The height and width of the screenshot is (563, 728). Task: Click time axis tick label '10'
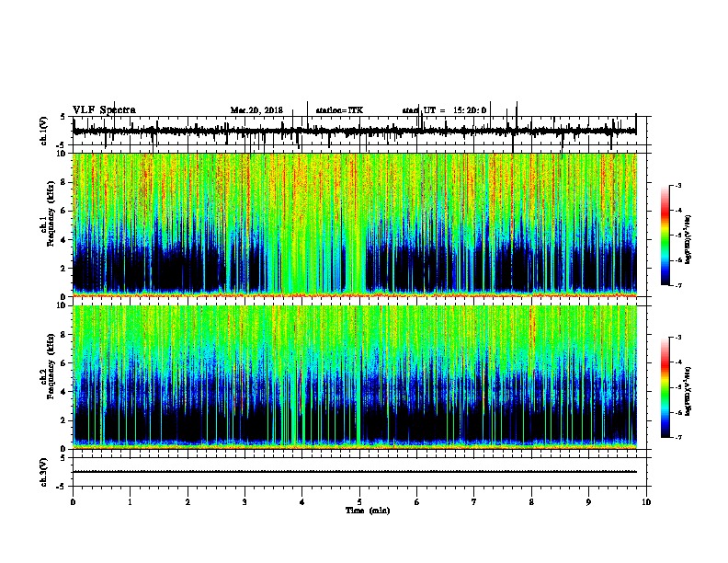[x=646, y=502]
